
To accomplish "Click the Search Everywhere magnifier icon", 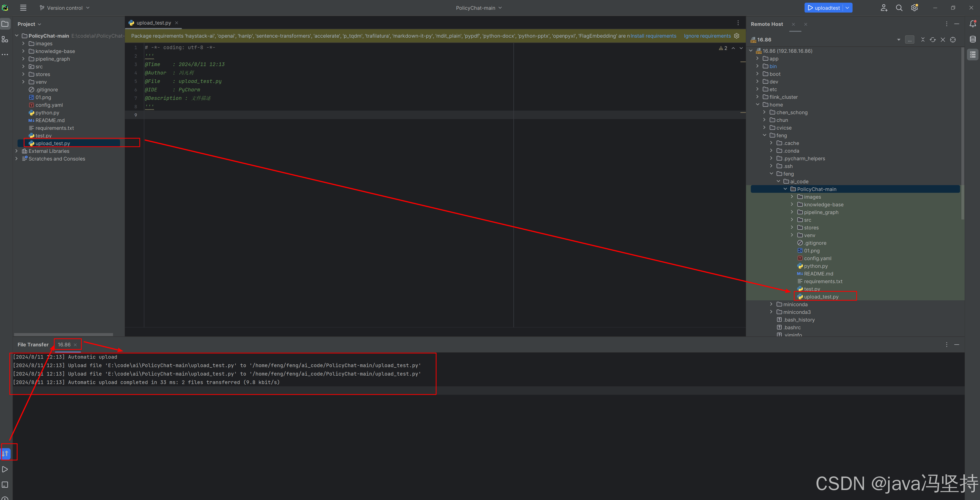I will (x=899, y=8).
